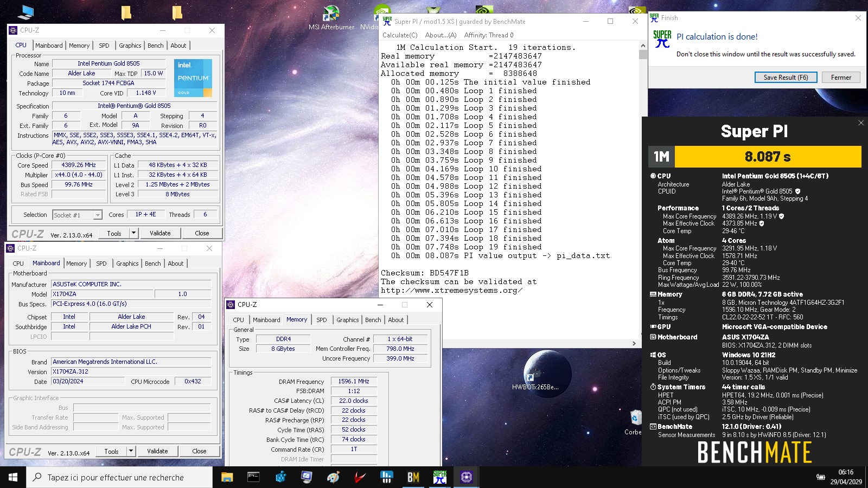Click the Super PI title bar icon
Image resolution: width=868 pixels, height=488 pixels.
pos(387,21)
